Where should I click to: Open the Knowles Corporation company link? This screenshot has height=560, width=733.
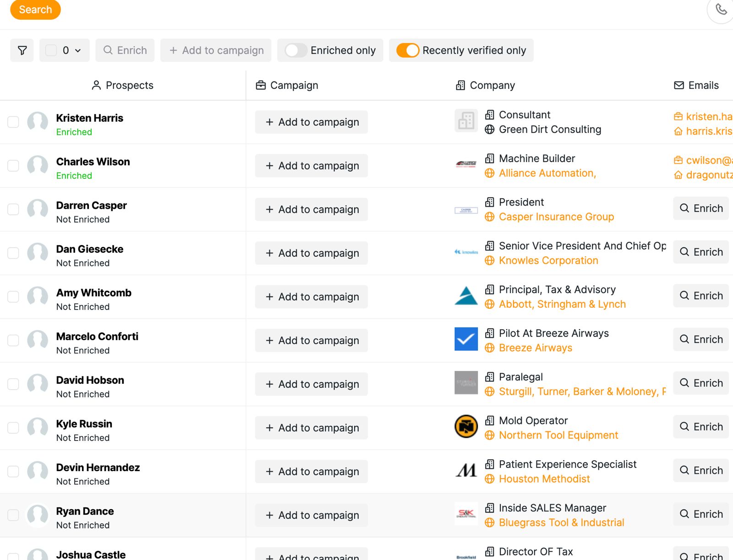[x=548, y=261]
